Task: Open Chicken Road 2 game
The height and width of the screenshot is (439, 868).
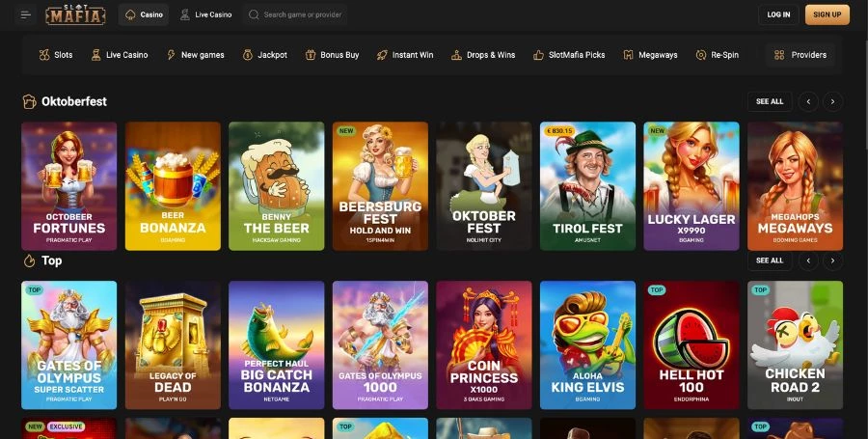Action: [795, 344]
